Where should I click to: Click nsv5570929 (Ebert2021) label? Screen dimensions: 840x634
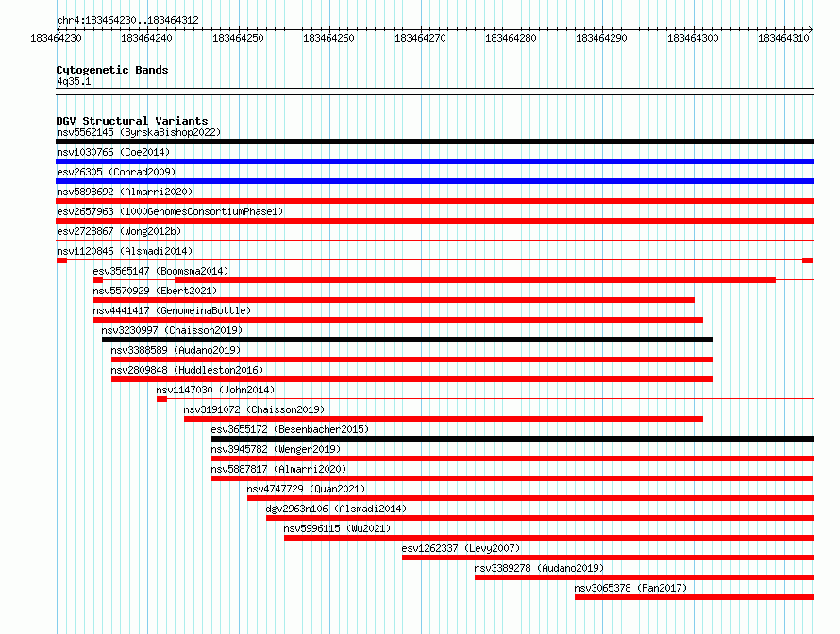pyautogui.click(x=155, y=291)
